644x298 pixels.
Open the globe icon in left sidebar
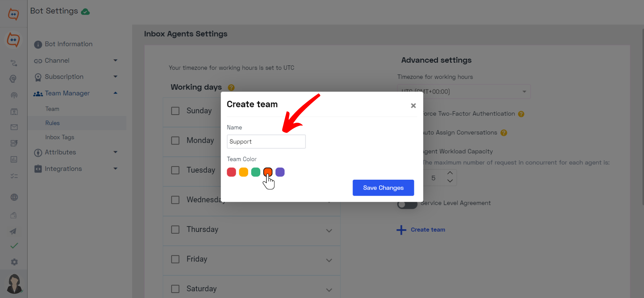pos(14,197)
